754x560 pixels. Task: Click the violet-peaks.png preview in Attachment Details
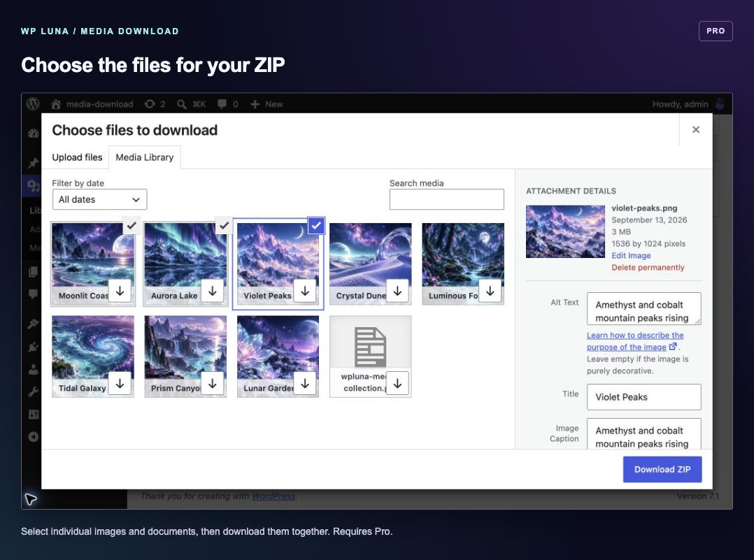pyautogui.click(x=565, y=231)
